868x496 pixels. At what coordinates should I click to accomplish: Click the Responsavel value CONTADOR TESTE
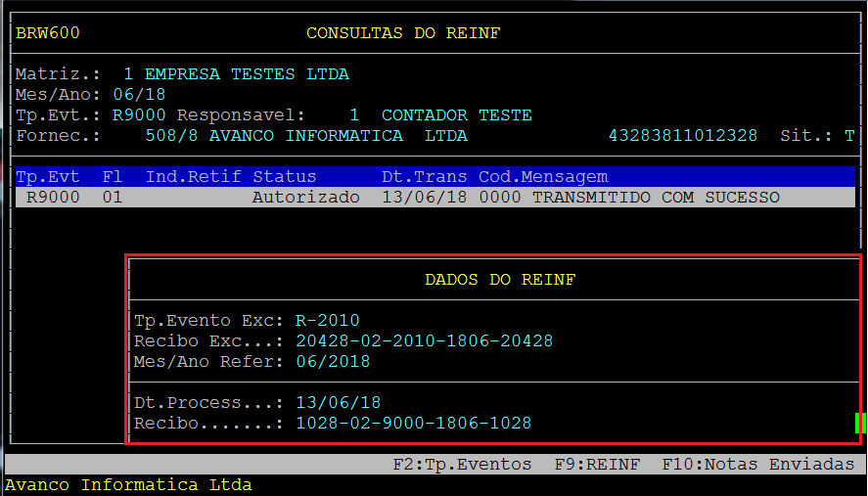coord(456,115)
